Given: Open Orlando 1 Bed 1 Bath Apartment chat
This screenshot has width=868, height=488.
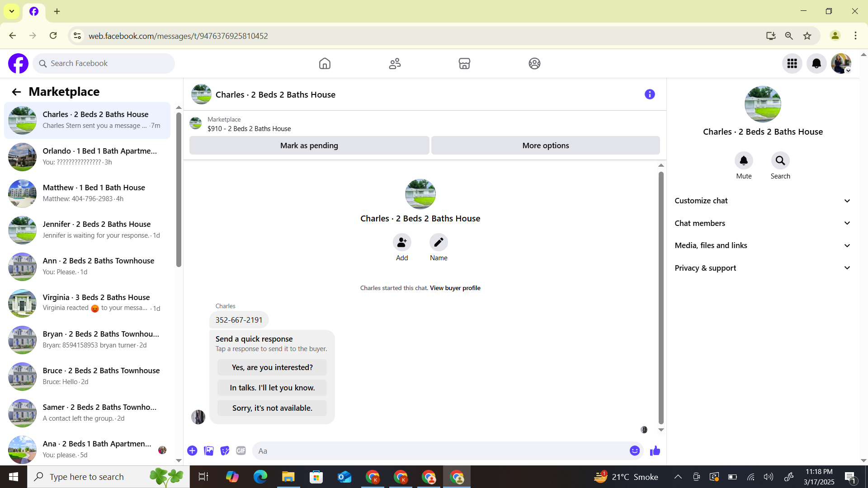Looking at the screenshot, I should (x=87, y=157).
